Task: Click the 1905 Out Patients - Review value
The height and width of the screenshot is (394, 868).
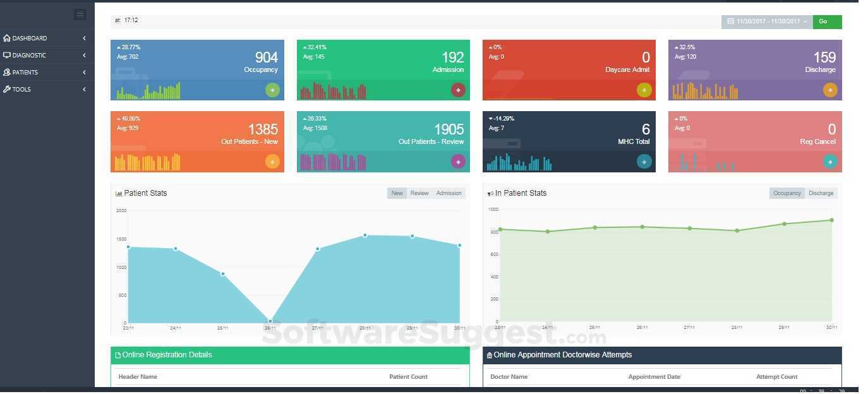Action: (449, 129)
